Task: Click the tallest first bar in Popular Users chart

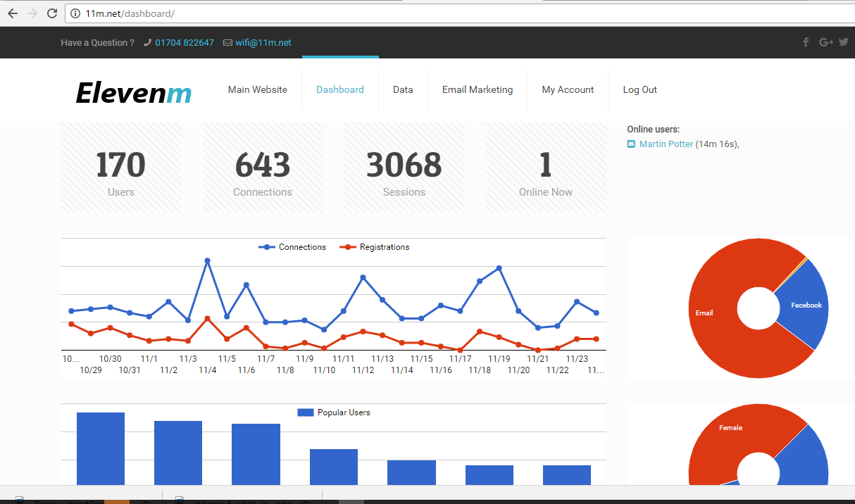Action: pyautogui.click(x=101, y=448)
